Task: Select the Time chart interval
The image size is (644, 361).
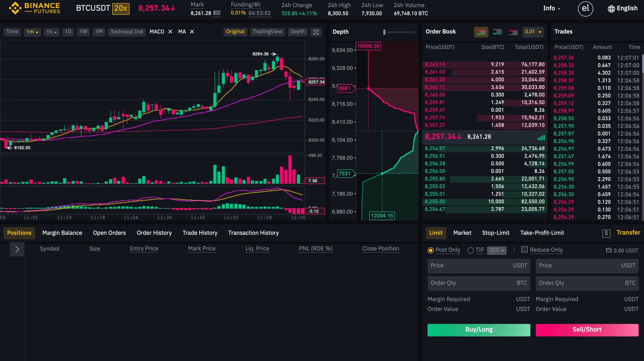Action: (12, 32)
